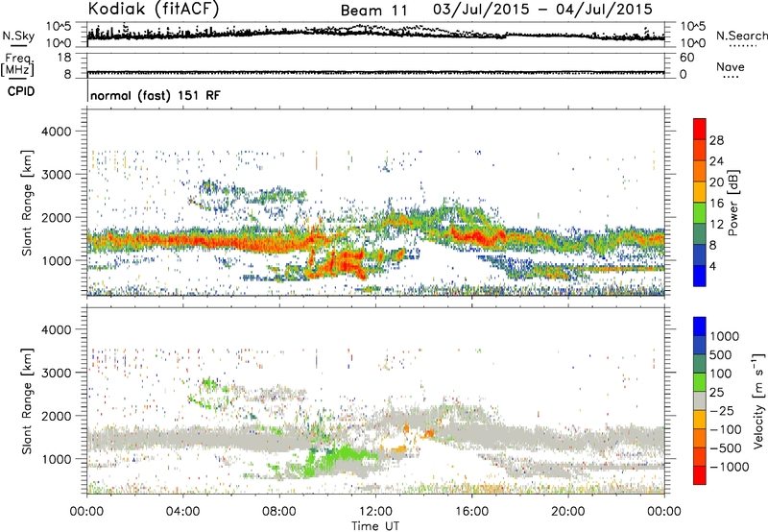Image resolution: width=768 pixels, height=532 pixels.
Task: Click the '16' power colorbar label
Action: (716, 204)
